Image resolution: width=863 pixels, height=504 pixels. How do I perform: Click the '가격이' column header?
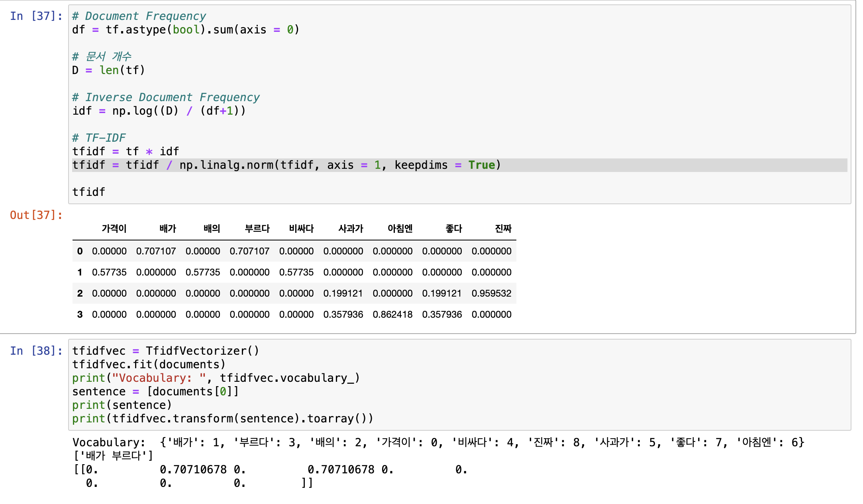tap(114, 229)
